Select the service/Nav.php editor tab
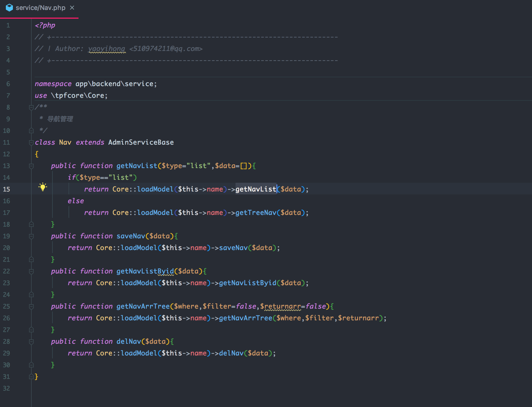 (x=39, y=8)
